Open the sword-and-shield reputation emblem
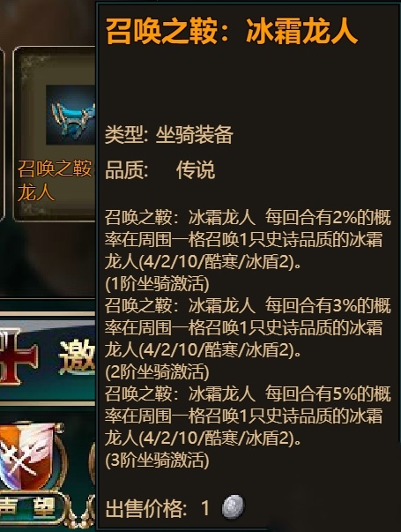This screenshot has height=532, width=401. [x=29, y=456]
